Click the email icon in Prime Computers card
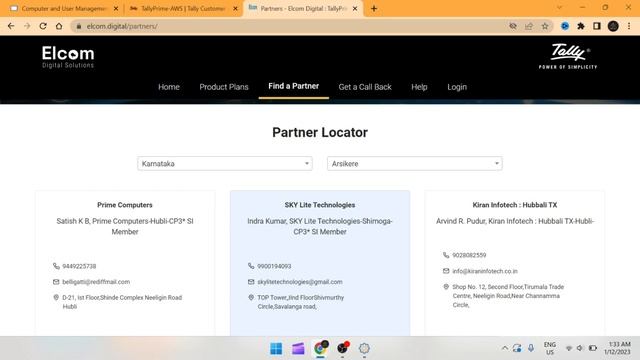The image size is (640, 360). pos(56,282)
